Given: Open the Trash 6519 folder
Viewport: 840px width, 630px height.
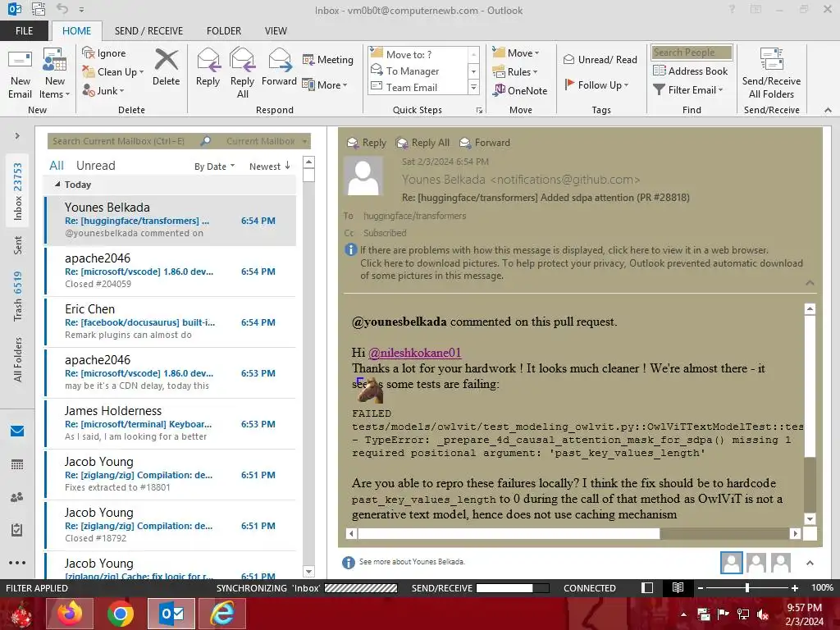Looking at the screenshot, I should (18, 295).
